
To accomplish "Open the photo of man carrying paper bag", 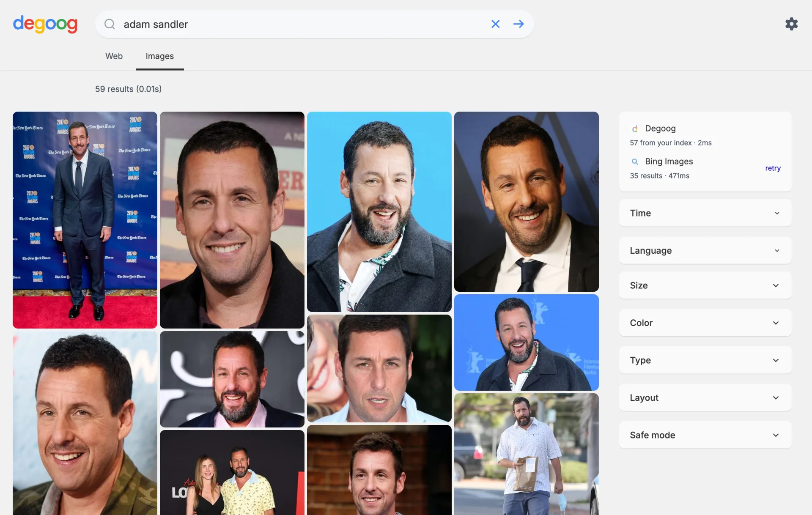I will [527, 454].
